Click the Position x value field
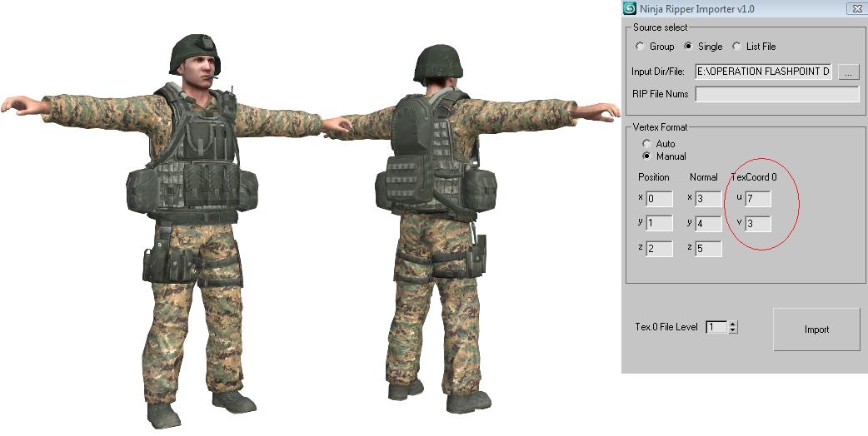 [x=659, y=199]
